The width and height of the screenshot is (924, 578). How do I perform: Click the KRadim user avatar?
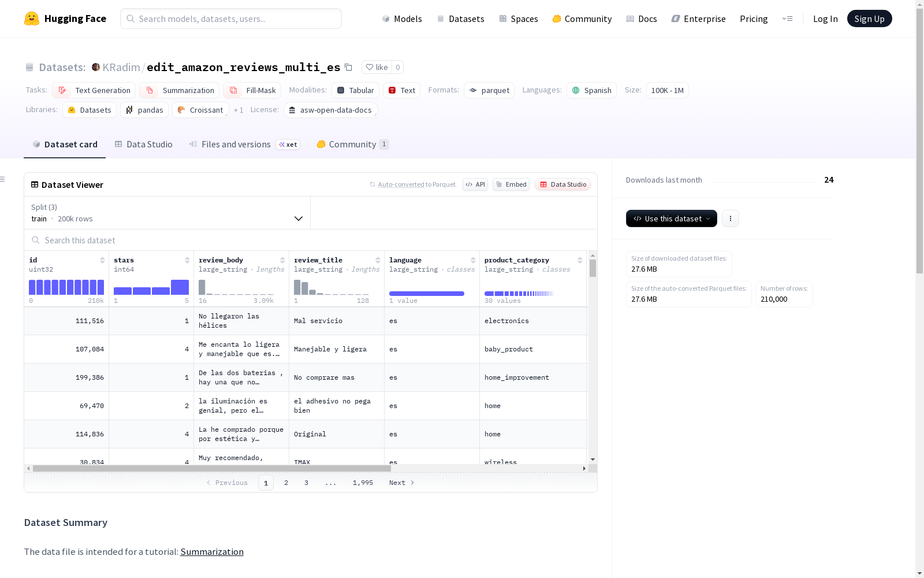96,67
